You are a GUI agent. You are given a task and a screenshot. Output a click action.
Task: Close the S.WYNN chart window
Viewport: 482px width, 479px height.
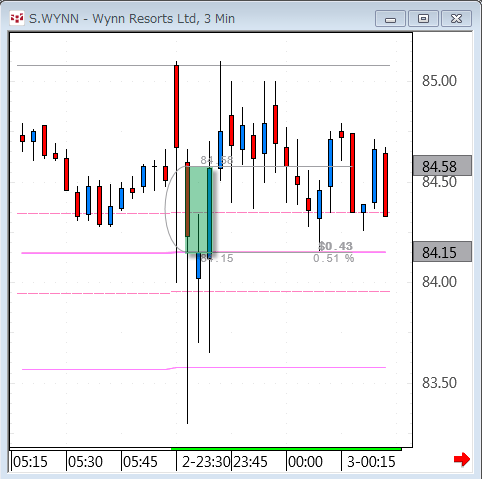pyautogui.click(x=456, y=18)
